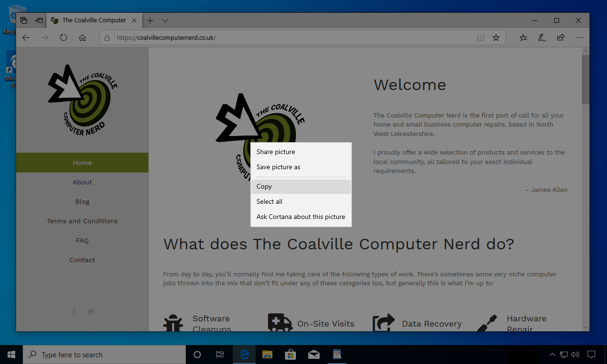Select The Coalville Computer tab

[94, 20]
